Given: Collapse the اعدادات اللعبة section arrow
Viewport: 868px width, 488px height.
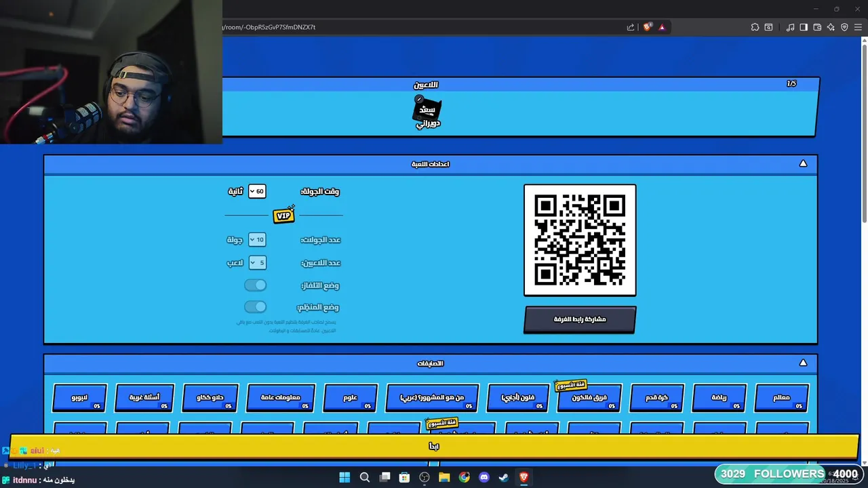Looking at the screenshot, I should (x=803, y=163).
